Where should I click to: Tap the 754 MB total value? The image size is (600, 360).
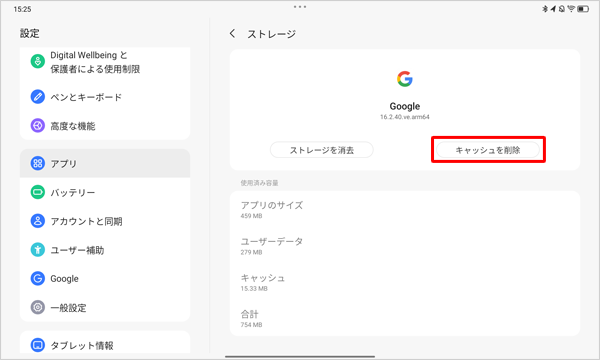pos(251,325)
